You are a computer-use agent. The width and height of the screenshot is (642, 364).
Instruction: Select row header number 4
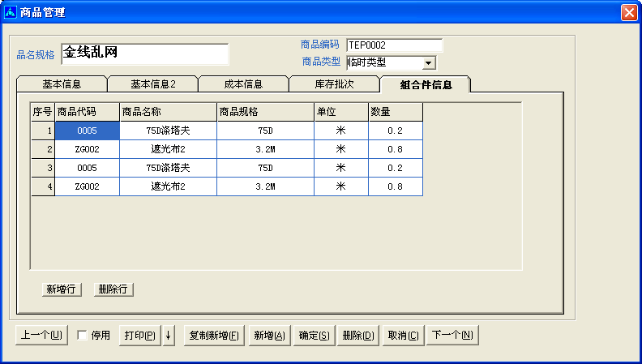tap(43, 186)
